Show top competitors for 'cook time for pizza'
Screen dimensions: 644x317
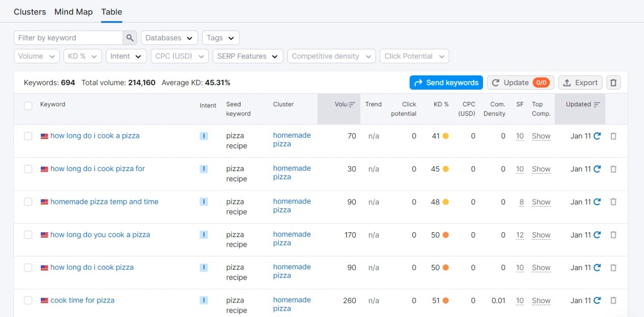point(541,301)
